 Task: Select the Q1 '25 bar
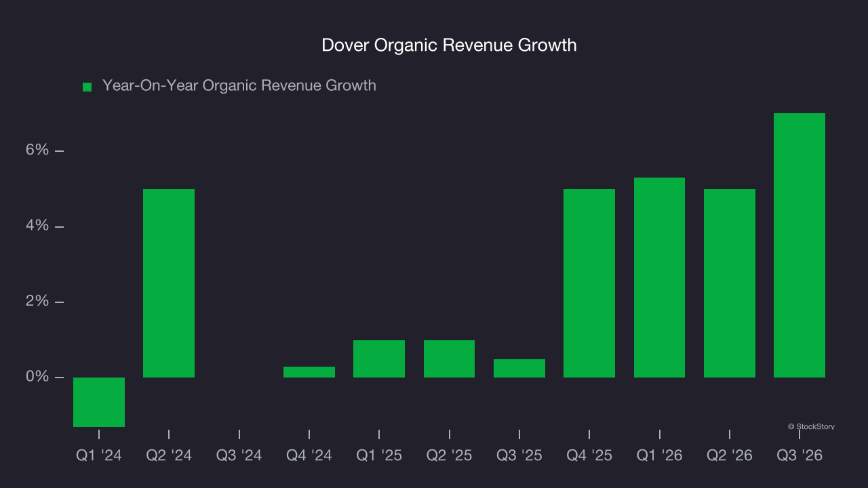tap(379, 359)
